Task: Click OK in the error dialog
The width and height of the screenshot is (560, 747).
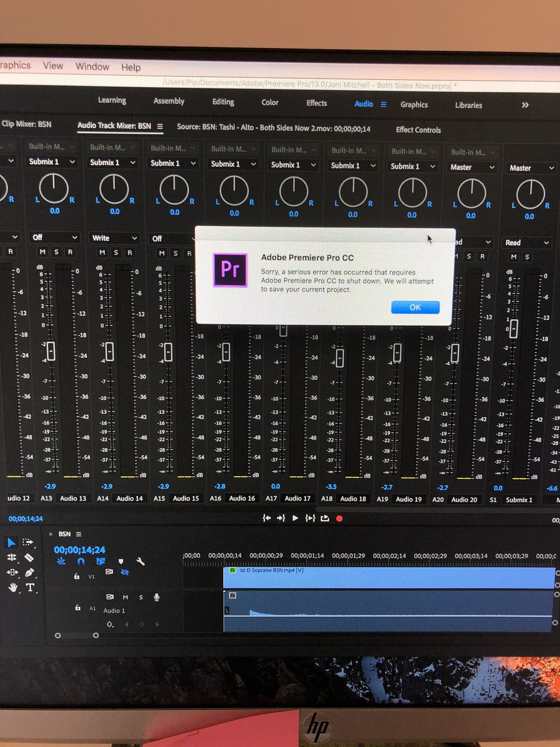Action: pos(415,307)
